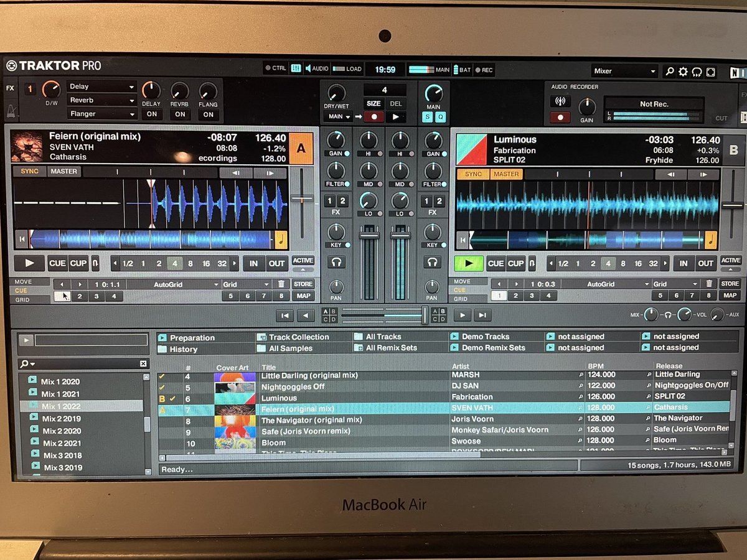
Task: Click the audio recorder broadcast icon
Action: click(560, 101)
